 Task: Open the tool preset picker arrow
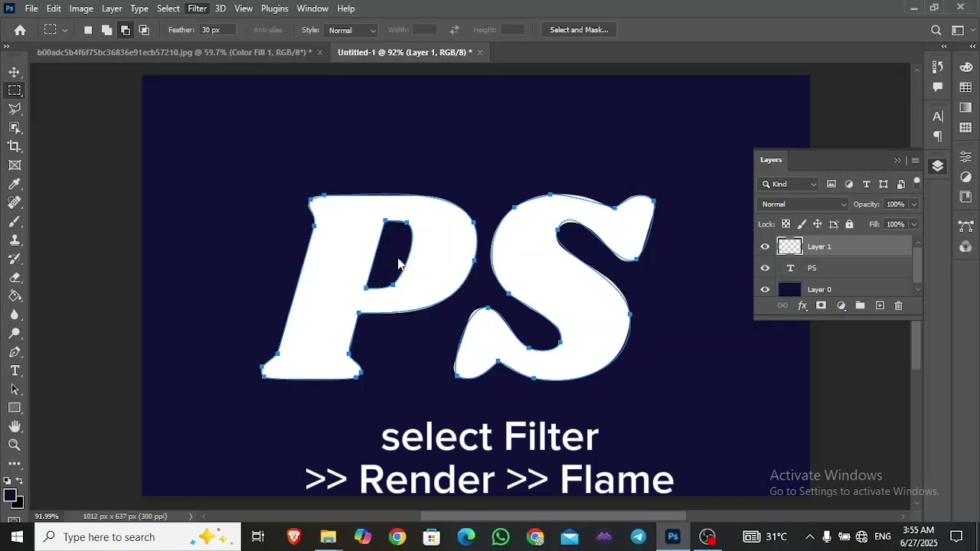coord(64,30)
